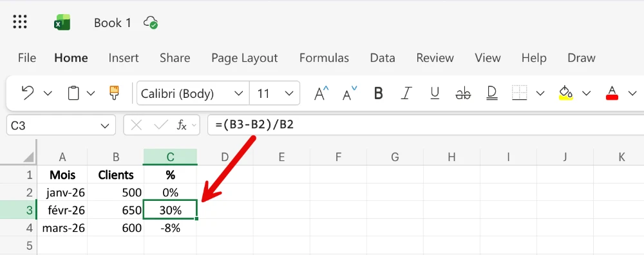Select the Format Painter brush icon
644x255 pixels.
114,93
